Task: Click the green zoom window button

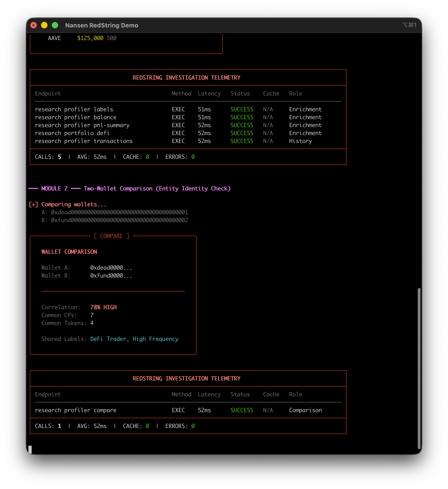Action: point(55,25)
